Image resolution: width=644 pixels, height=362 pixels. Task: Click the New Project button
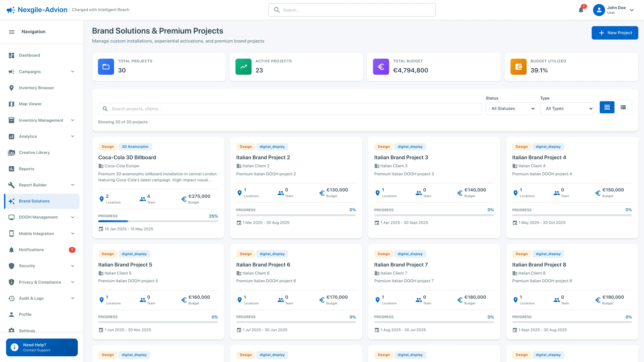click(x=615, y=33)
